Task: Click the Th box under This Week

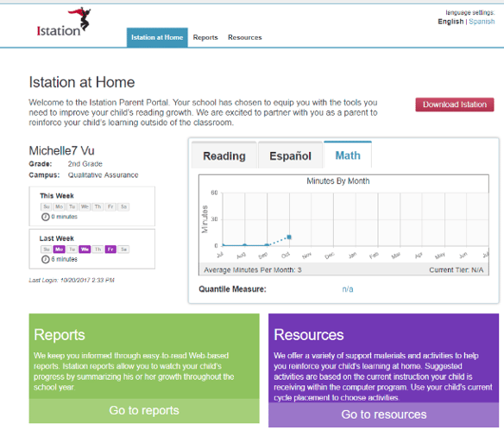Action: [x=98, y=206]
